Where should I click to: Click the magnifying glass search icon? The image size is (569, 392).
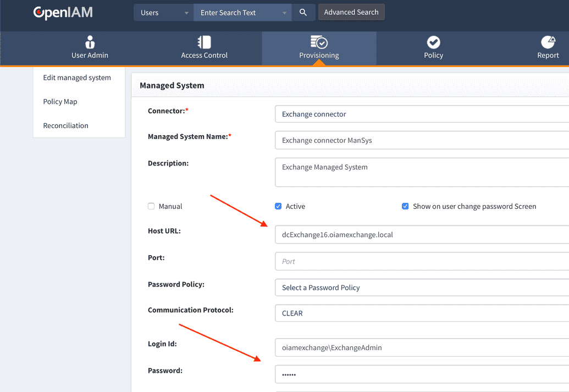303,12
